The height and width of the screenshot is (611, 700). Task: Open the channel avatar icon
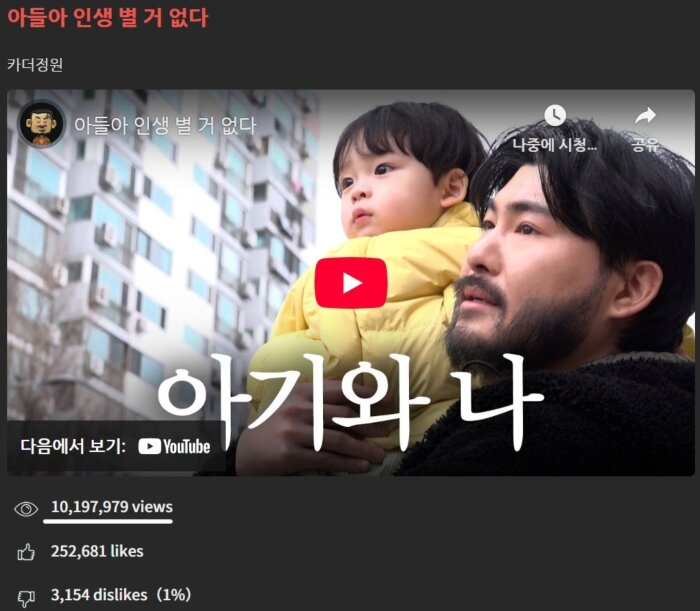click(42, 124)
